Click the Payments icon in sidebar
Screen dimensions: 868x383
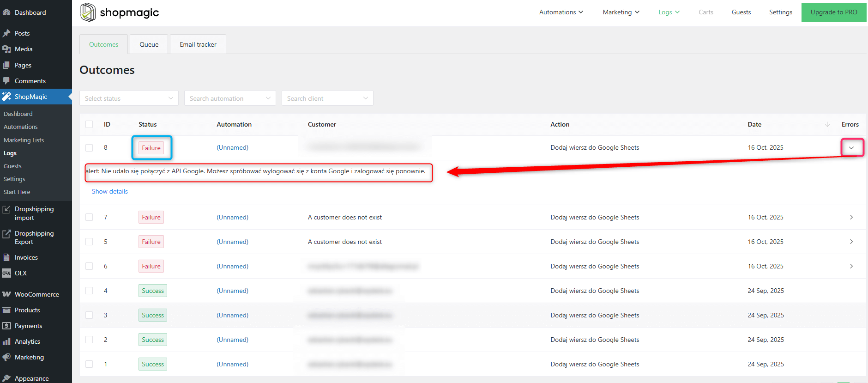pyautogui.click(x=6, y=326)
